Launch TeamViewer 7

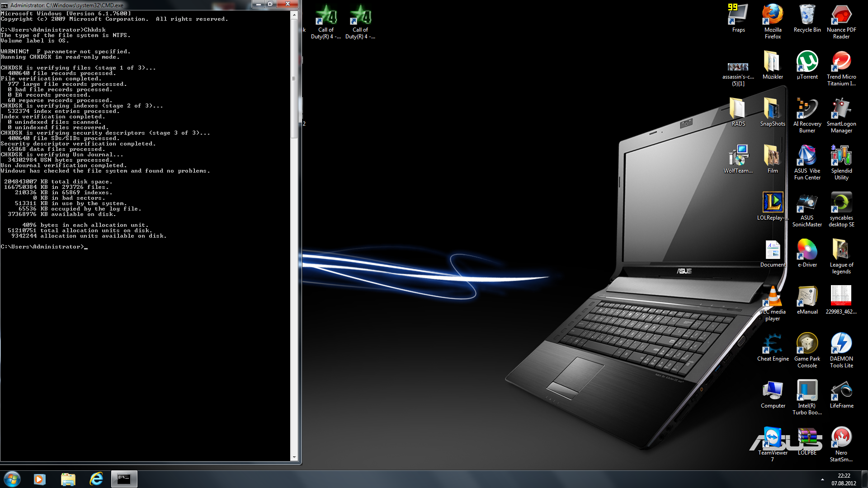coord(773,444)
